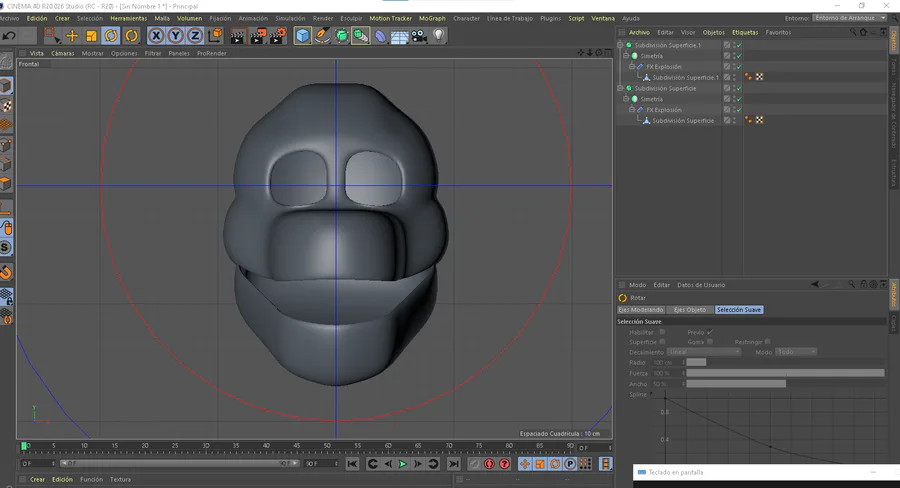Collapse the Subdivisión Superficie.1 tree
Image resolution: width=900 pixels, height=488 pixels.
pos(620,45)
